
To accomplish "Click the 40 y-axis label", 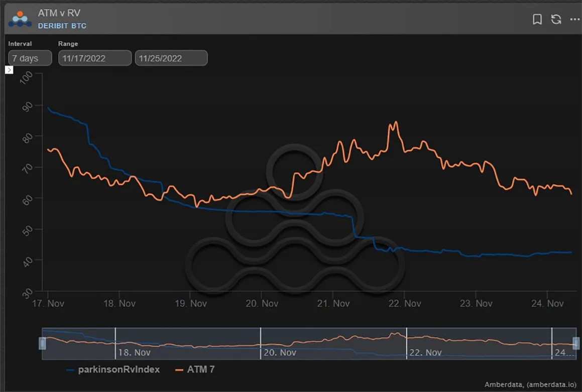I will tap(28, 262).
